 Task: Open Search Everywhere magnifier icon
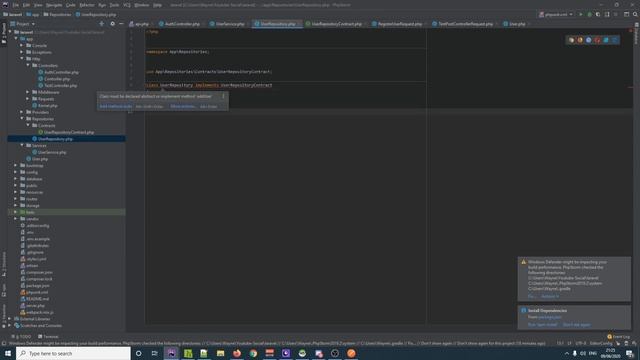coord(635,14)
